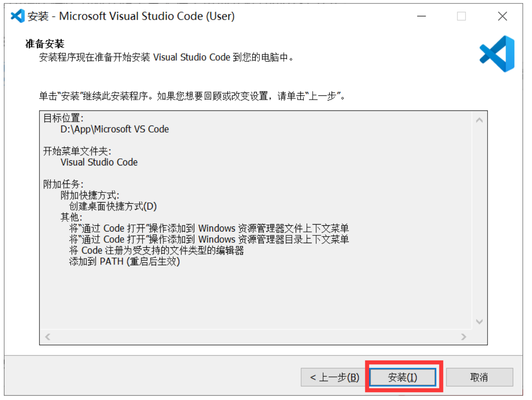Click '开始菜单文件夹:' label
This screenshot has height=400, width=532.
click(x=77, y=151)
